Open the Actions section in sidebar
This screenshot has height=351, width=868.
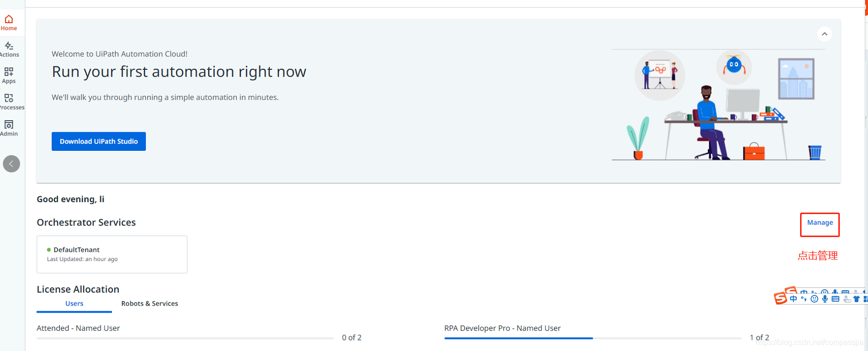[x=9, y=49]
